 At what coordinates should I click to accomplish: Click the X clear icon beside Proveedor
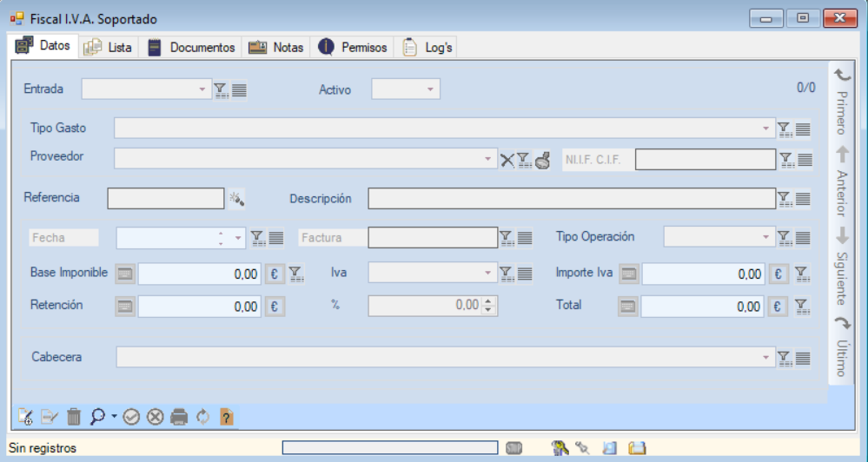[507, 159]
